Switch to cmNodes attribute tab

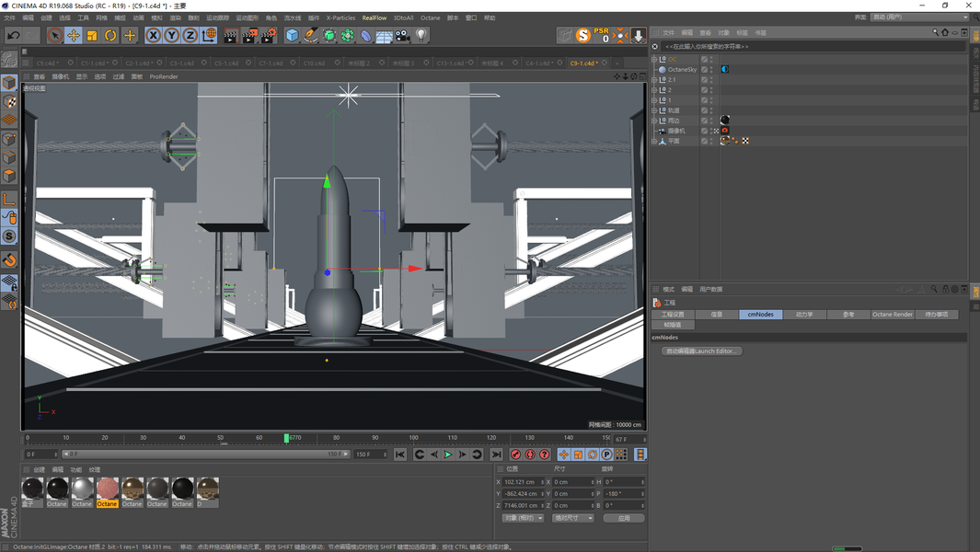[761, 315]
